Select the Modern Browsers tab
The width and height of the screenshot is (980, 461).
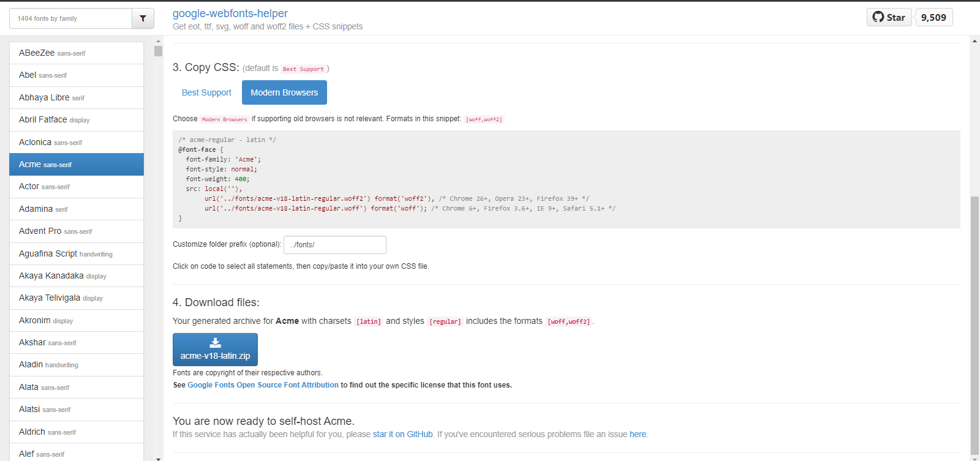[x=284, y=92]
